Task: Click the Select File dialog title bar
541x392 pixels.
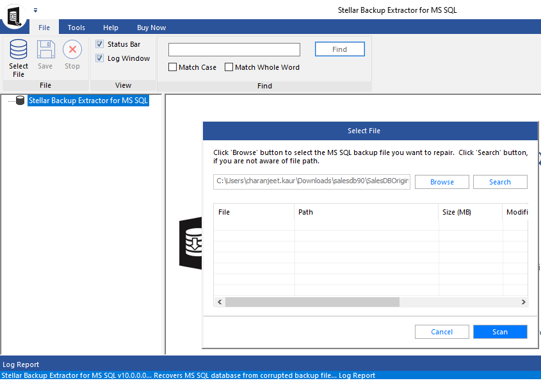Action: 370,131
